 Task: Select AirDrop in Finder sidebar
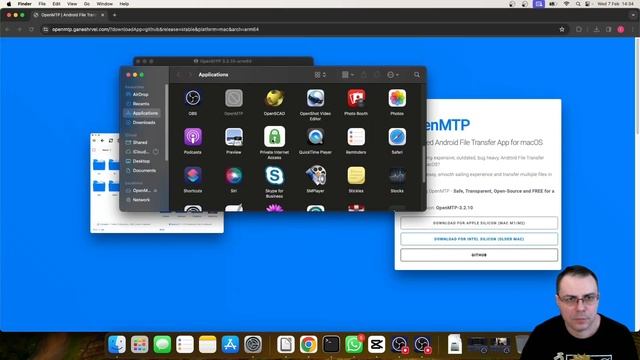point(141,94)
